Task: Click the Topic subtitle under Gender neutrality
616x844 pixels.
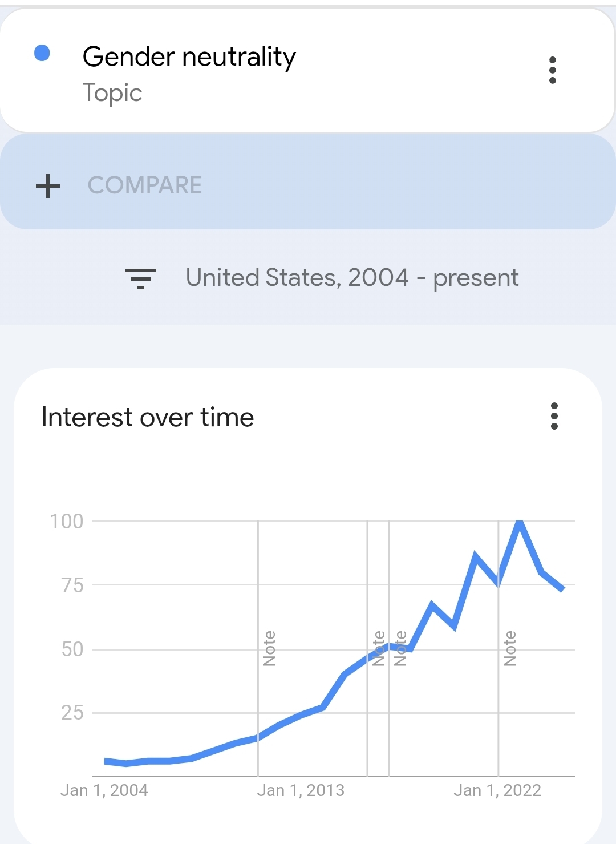Action: 112,92
